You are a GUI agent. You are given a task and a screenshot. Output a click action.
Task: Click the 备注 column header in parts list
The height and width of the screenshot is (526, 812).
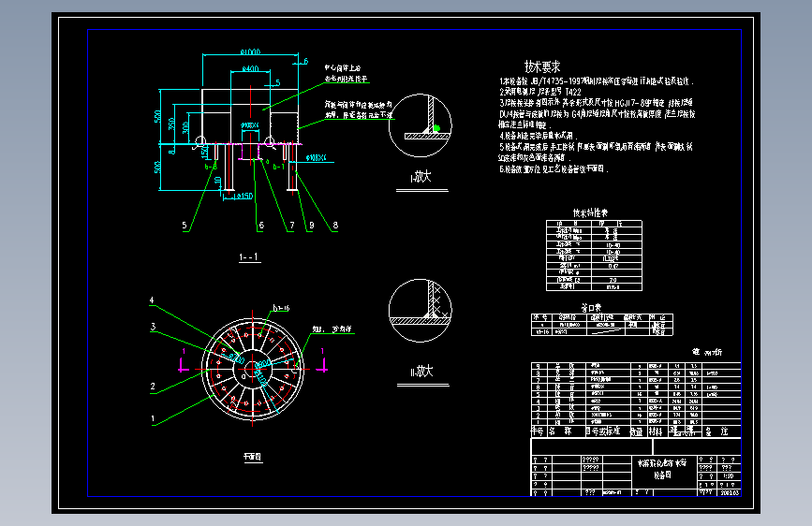click(716, 431)
